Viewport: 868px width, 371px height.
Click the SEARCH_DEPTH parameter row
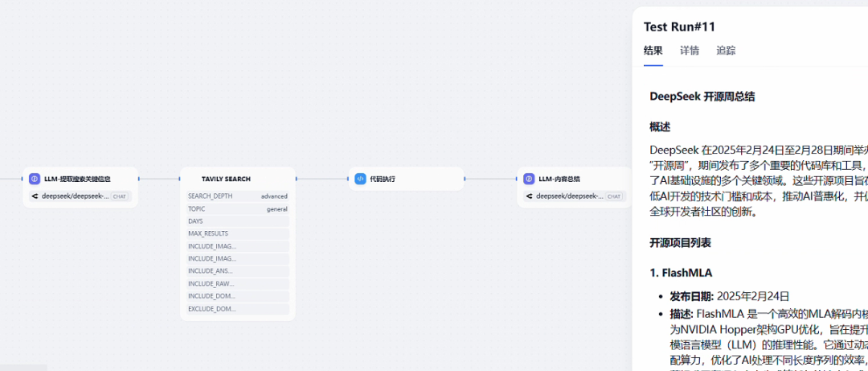click(237, 196)
